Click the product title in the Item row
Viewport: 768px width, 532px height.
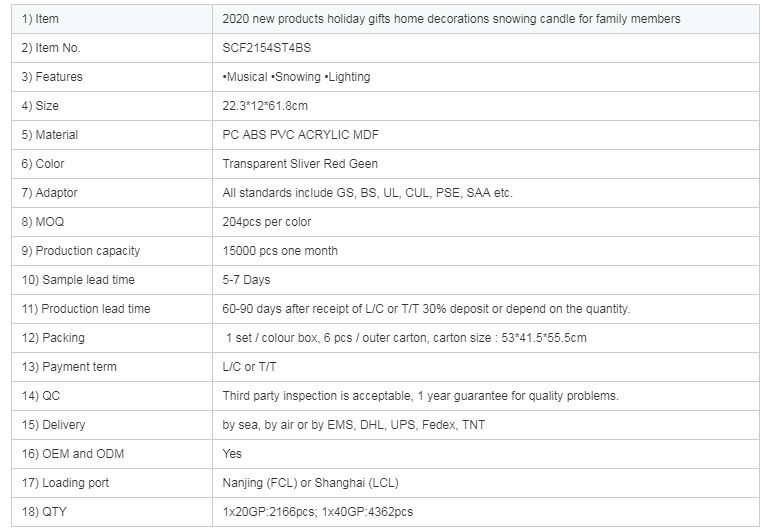point(451,19)
